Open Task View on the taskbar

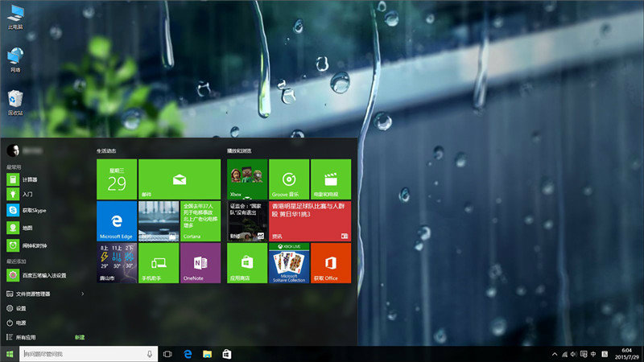[167, 354]
